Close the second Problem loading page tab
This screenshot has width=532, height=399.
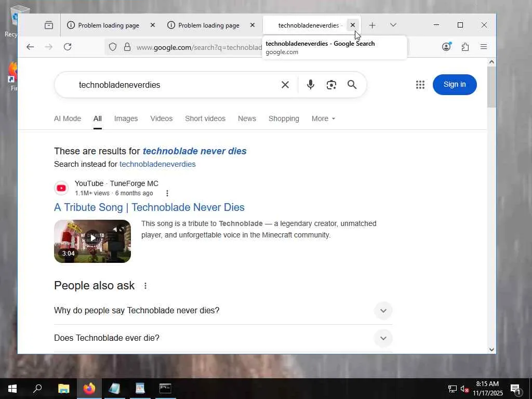point(252,25)
